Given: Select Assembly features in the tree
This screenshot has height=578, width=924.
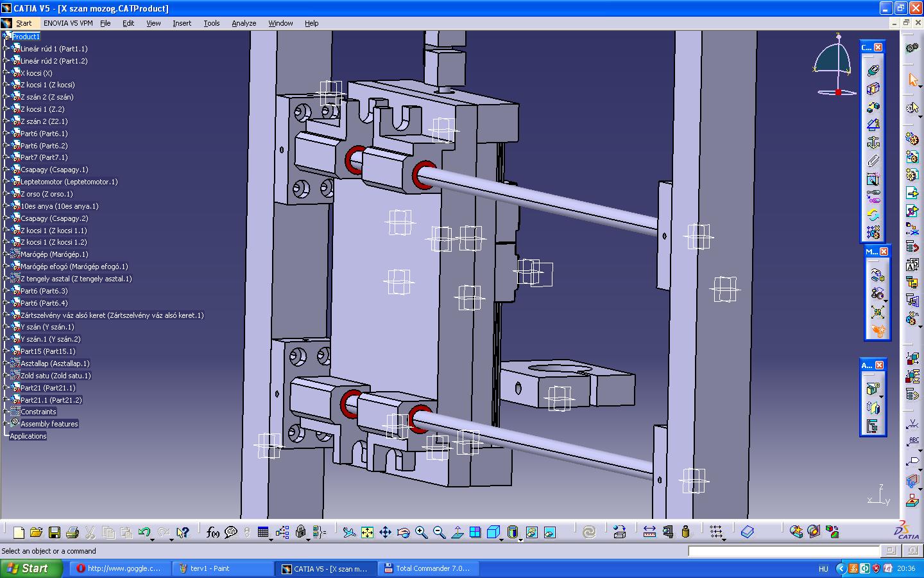Looking at the screenshot, I should (49, 424).
